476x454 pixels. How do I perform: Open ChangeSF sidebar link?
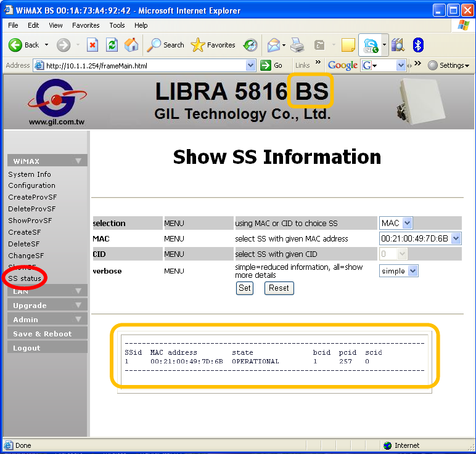click(x=26, y=256)
